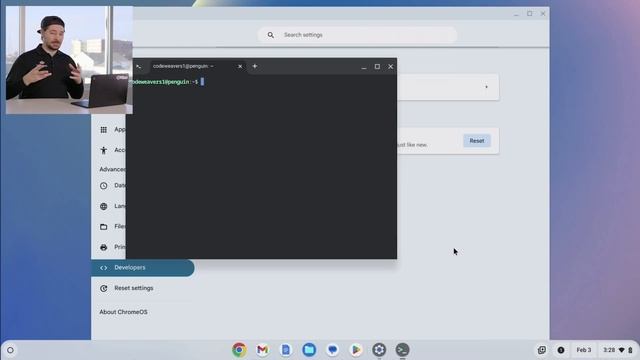Click the Reset button in Settings
The width and height of the screenshot is (640, 360).
[477, 141]
